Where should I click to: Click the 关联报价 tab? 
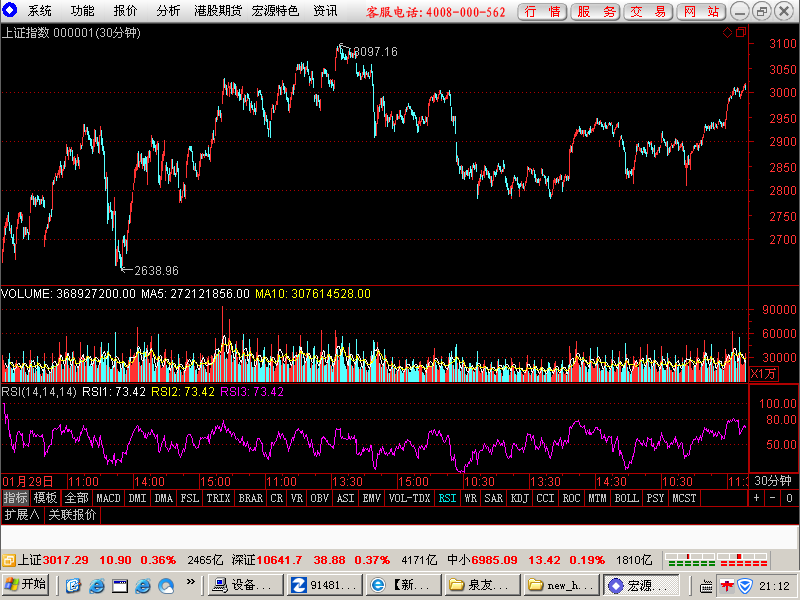72,515
